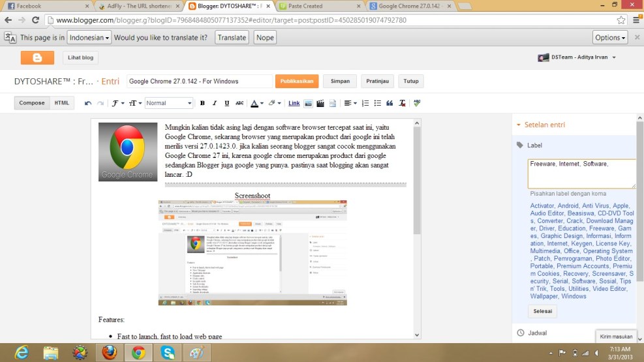This screenshot has width=644, height=362.
Task: Bookmark this page with the star
Action: pos(621,20)
